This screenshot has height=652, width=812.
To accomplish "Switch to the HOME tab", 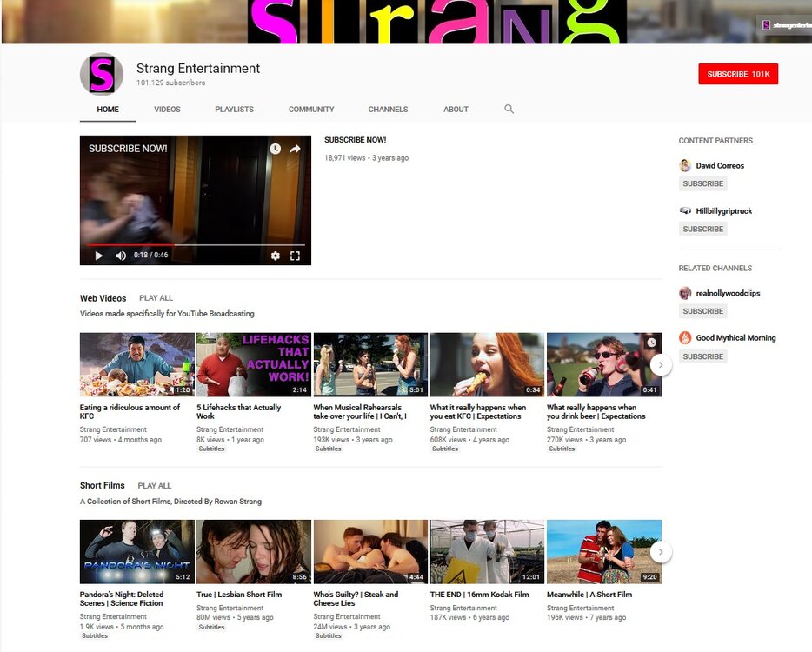I will point(108,110).
